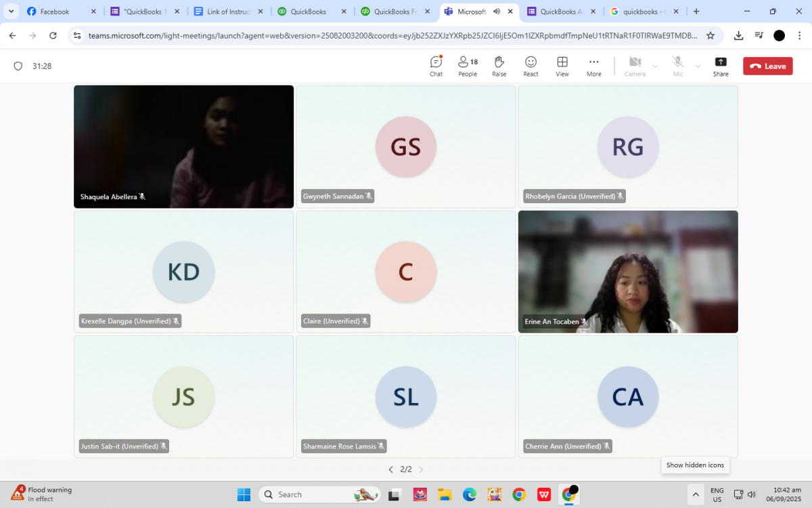Switch to the Link of Instruct tab
Screen dimensions: 812x508
tap(227, 12)
